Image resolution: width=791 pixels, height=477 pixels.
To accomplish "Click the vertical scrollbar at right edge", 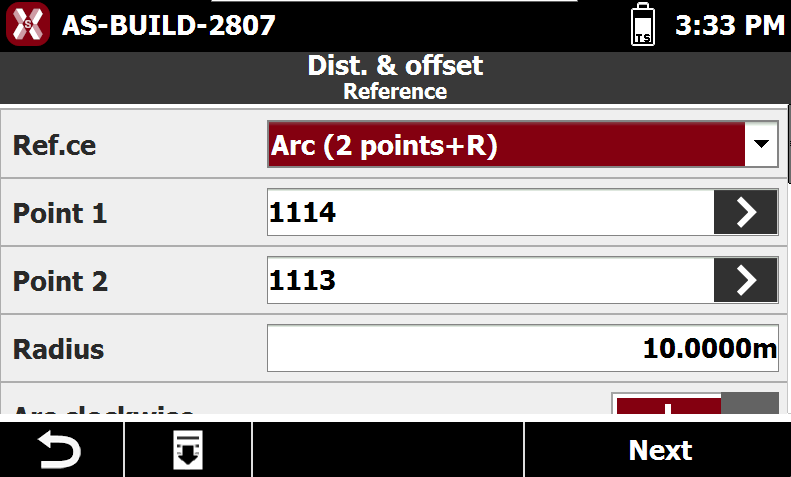I will (788, 144).
